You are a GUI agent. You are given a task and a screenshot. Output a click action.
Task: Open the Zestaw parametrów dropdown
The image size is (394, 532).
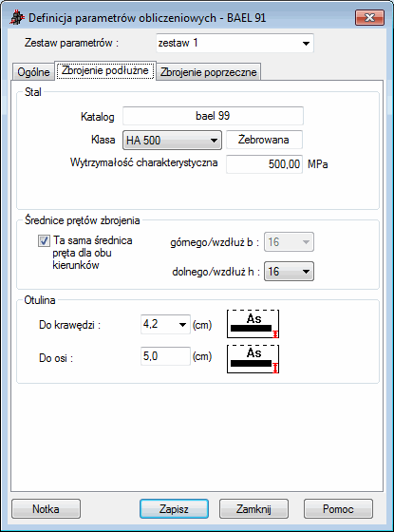point(235,43)
